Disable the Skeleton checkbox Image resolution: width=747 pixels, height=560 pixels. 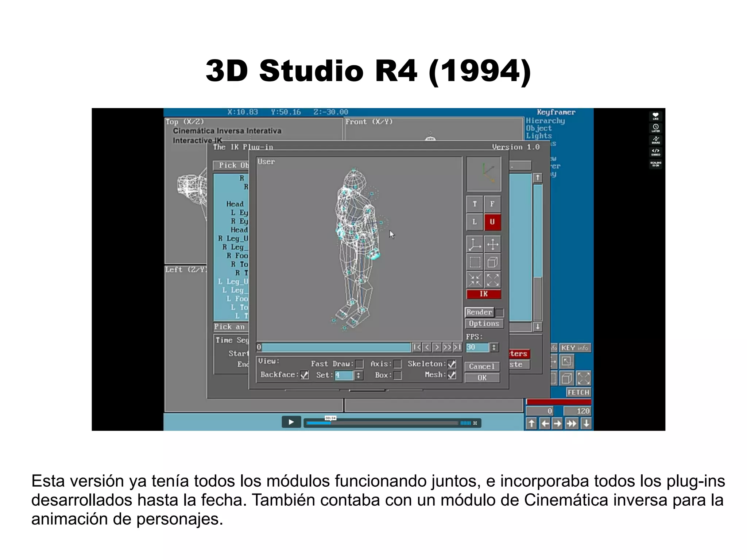click(452, 364)
